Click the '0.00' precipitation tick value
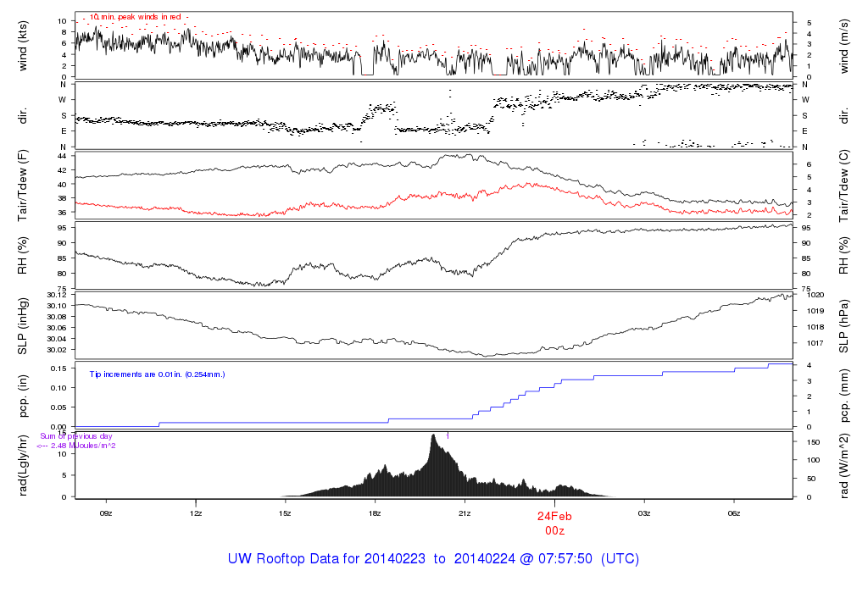Viewport: 868px width, 593px height. point(58,426)
